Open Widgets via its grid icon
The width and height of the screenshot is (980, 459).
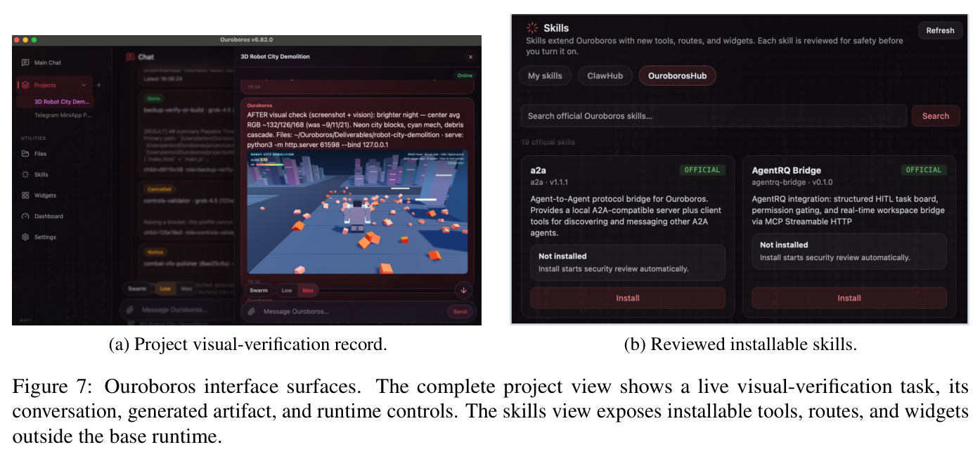[25, 195]
